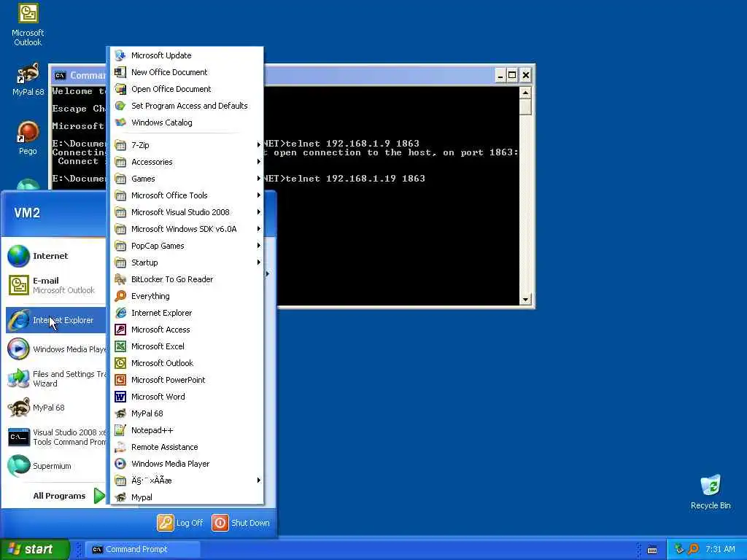747x560 pixels.
Task: Click Command Prompt scrollbar down arrow
Action: (525, 300)
